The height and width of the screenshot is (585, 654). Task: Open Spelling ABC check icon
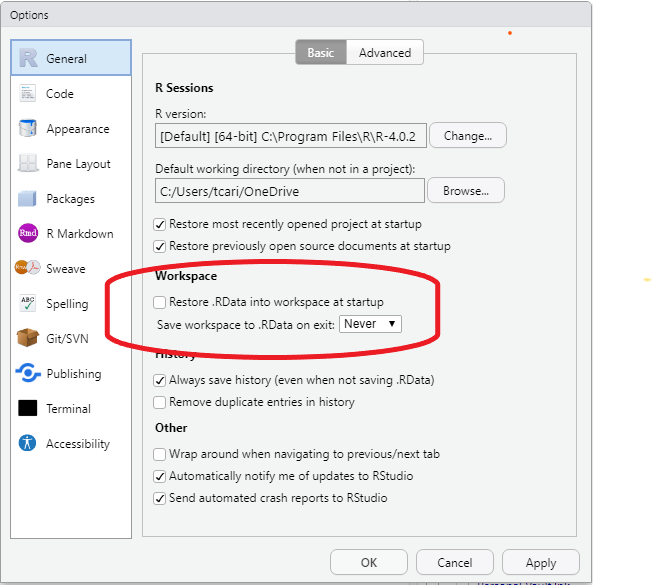click(28, 304)
